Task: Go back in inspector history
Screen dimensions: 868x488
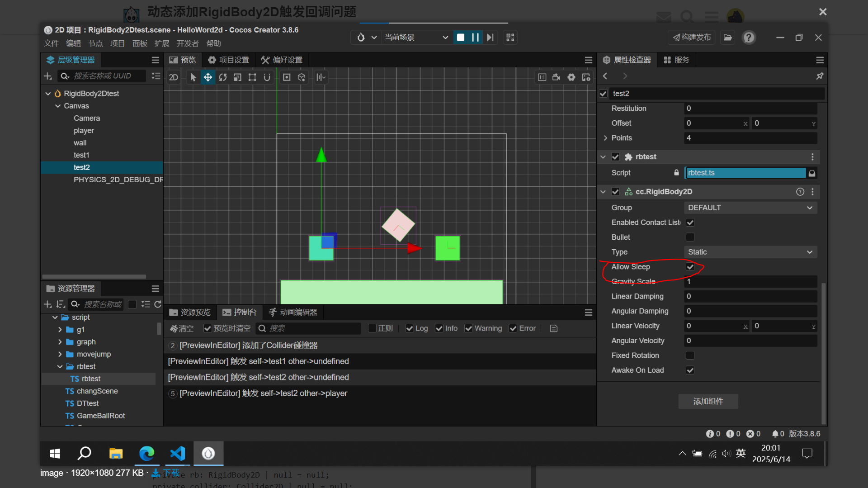Action: [605, 76]
